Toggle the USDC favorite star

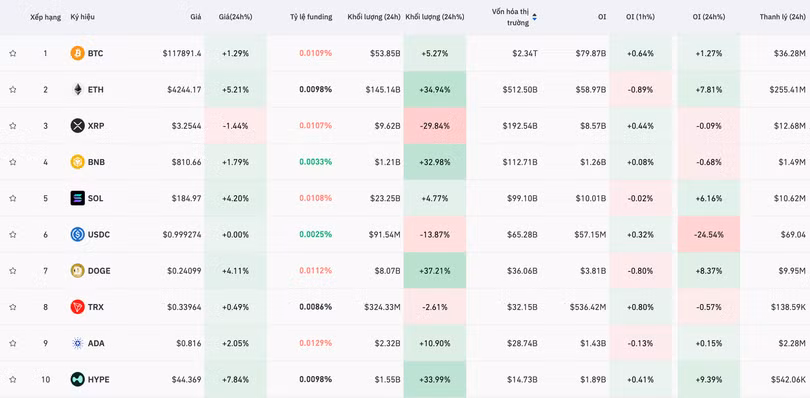click(13, 234)
